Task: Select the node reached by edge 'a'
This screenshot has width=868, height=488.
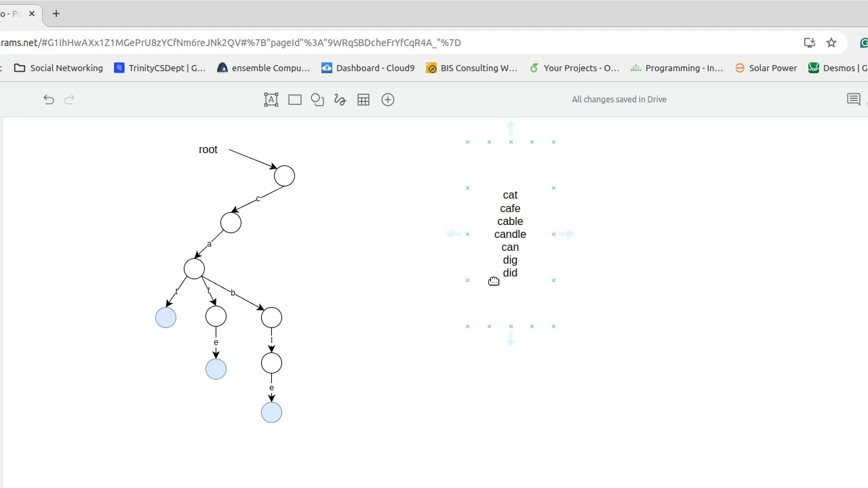Action: coord(195,269)
